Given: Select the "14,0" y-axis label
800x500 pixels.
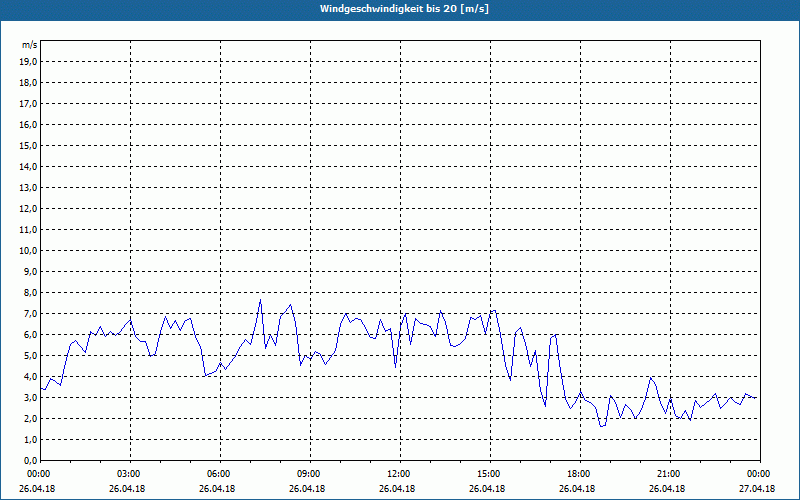Looking at the screenshot, I should click(28, 166).
